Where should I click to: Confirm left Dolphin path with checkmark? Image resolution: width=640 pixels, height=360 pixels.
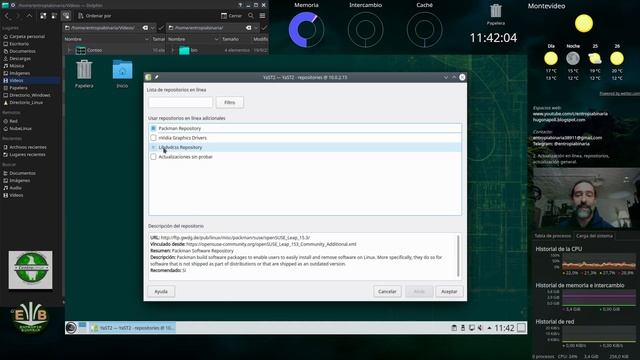(x=161, y=28)
